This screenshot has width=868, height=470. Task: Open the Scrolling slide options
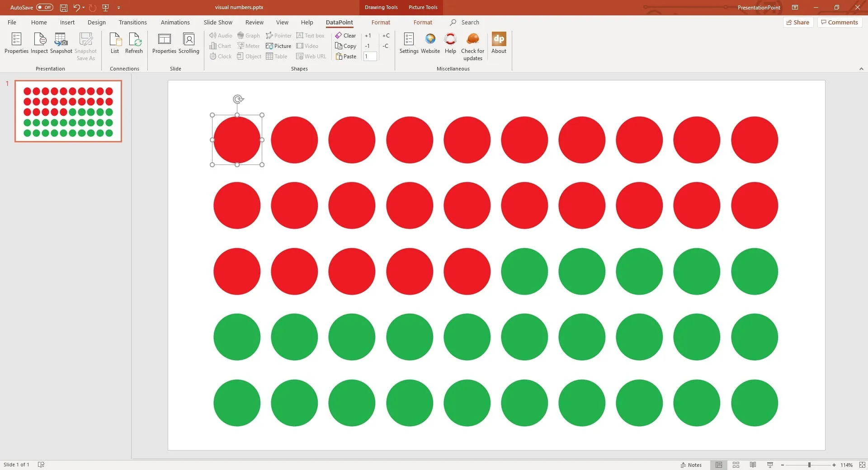point(189,43)
